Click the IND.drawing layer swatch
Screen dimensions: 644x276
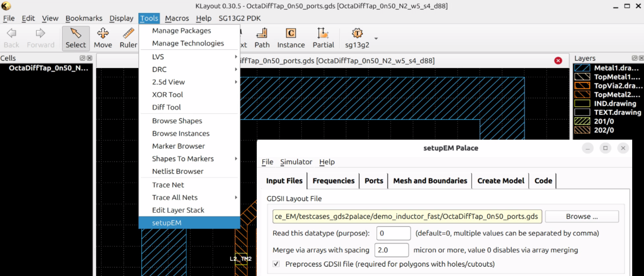(x=582, y=103)
